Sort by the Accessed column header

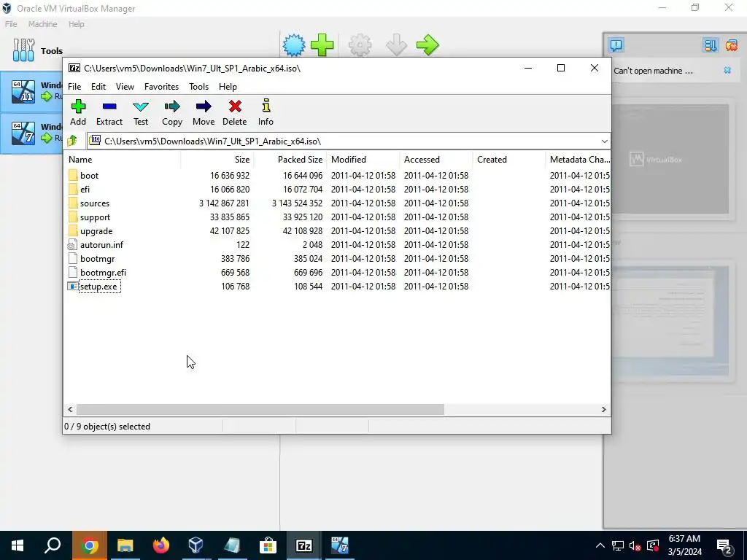tap(436, 160)
